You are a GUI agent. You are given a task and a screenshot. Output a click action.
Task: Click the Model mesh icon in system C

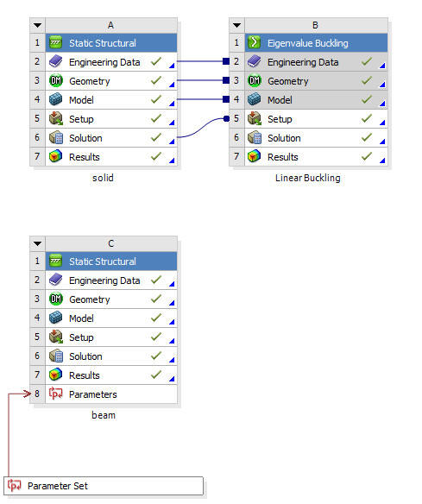click(x=56, y=318)
